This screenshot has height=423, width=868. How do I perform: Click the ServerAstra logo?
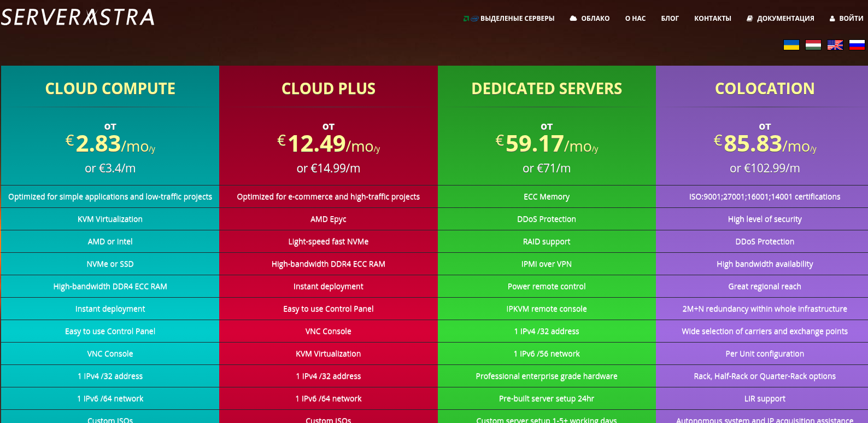point(78,18)
